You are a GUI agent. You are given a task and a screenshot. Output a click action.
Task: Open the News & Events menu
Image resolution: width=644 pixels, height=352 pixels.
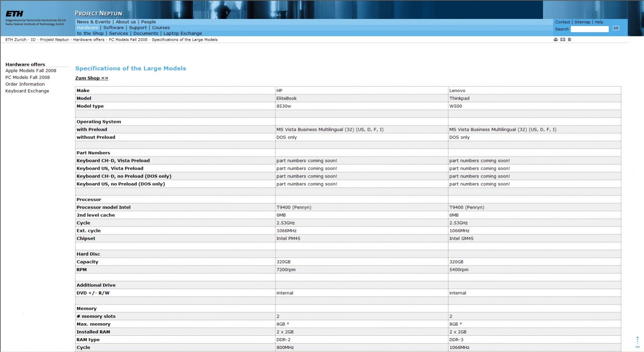coord(94,22)
